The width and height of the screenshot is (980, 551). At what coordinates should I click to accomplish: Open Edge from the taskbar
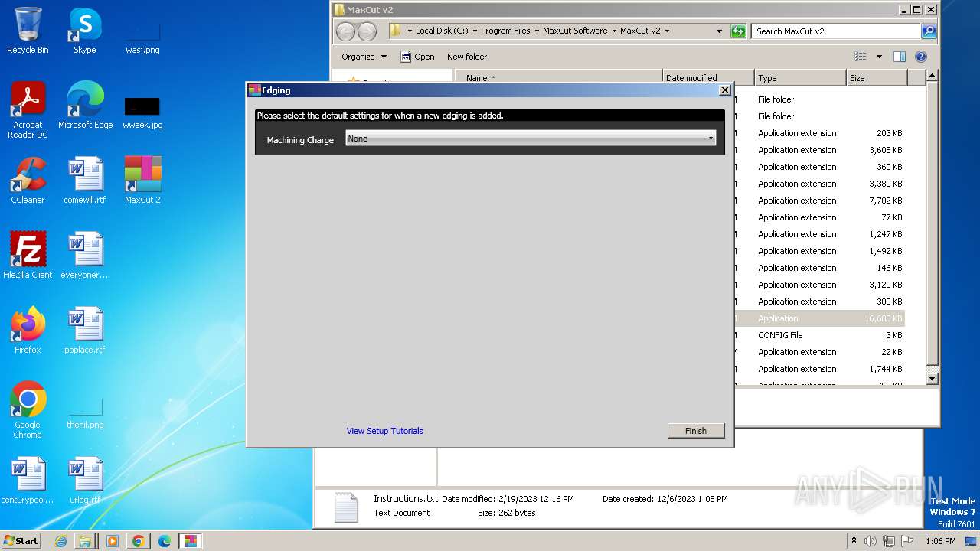pos(164,541)
